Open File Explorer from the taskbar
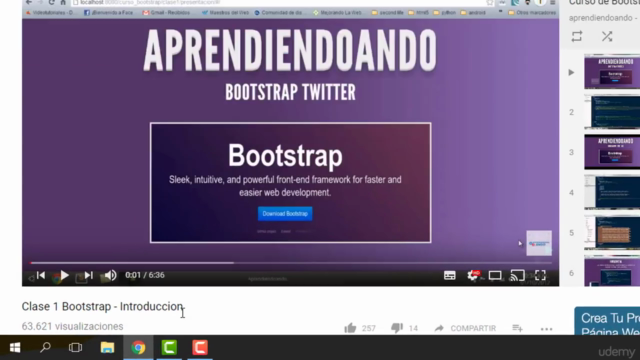The image size is (640, 360). 107,348
